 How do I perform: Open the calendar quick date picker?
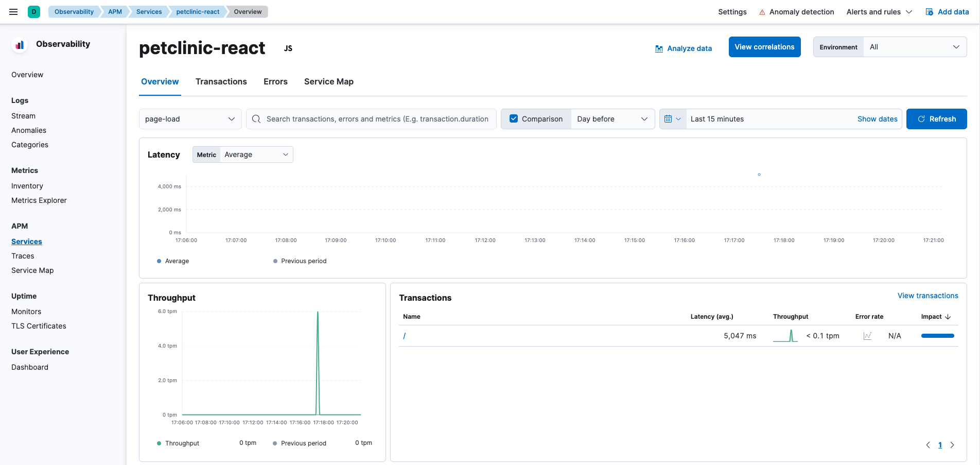[x=672, y=119]
